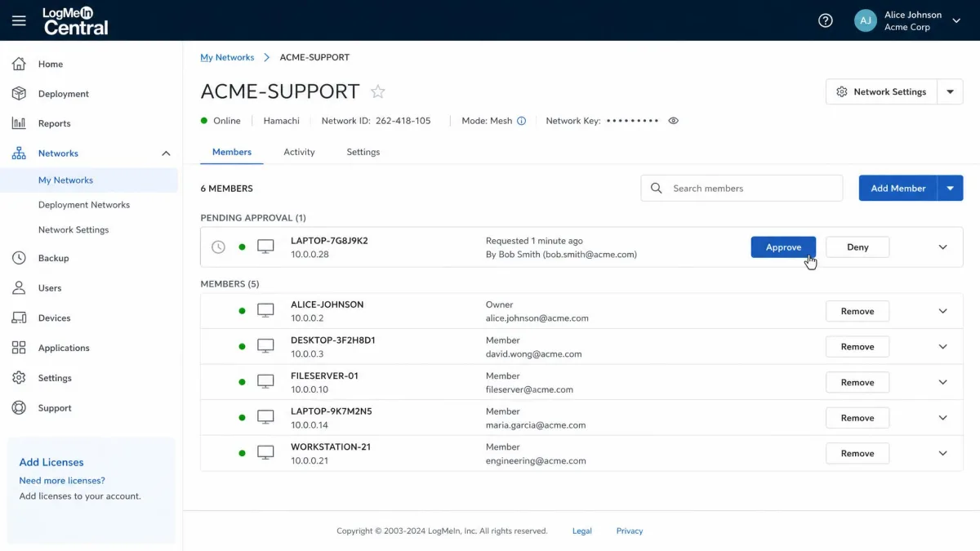Remove the DESKTOP-3F2H8D1 member
Image resolution: width=980 pixels, height=551 pixels.
point(857,347)
